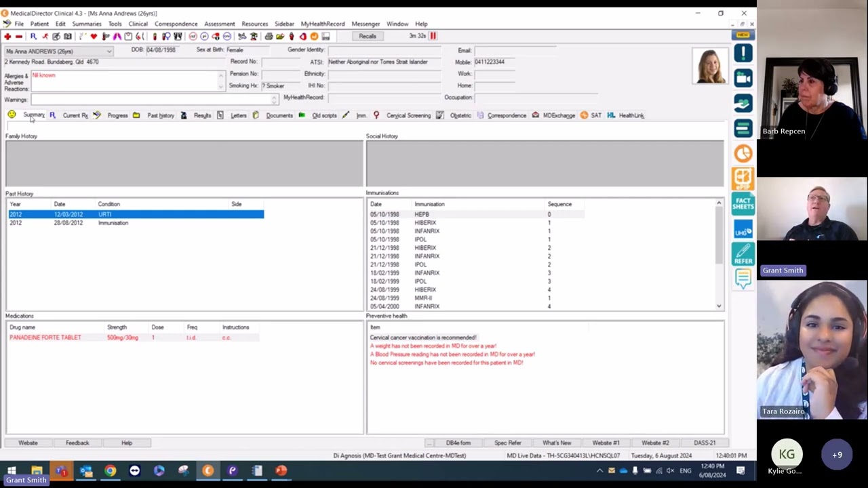Show hidden system tray icons
Screen dimensions: 868x488
tap(599, 470)
